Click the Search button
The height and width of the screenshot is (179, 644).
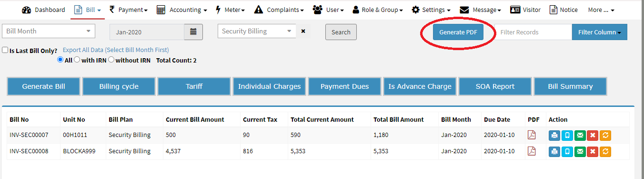pos(341,32)
